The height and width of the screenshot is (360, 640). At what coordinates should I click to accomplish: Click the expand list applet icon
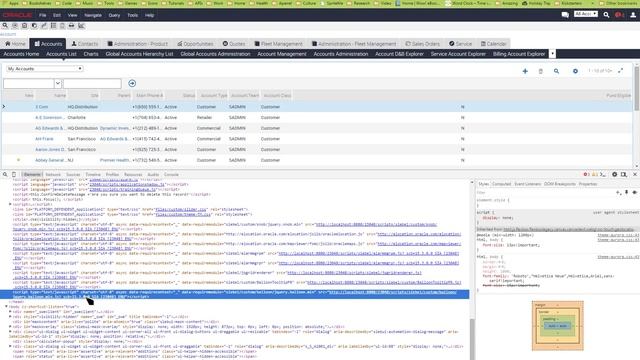pyautogui.click(x=620, y=71)
